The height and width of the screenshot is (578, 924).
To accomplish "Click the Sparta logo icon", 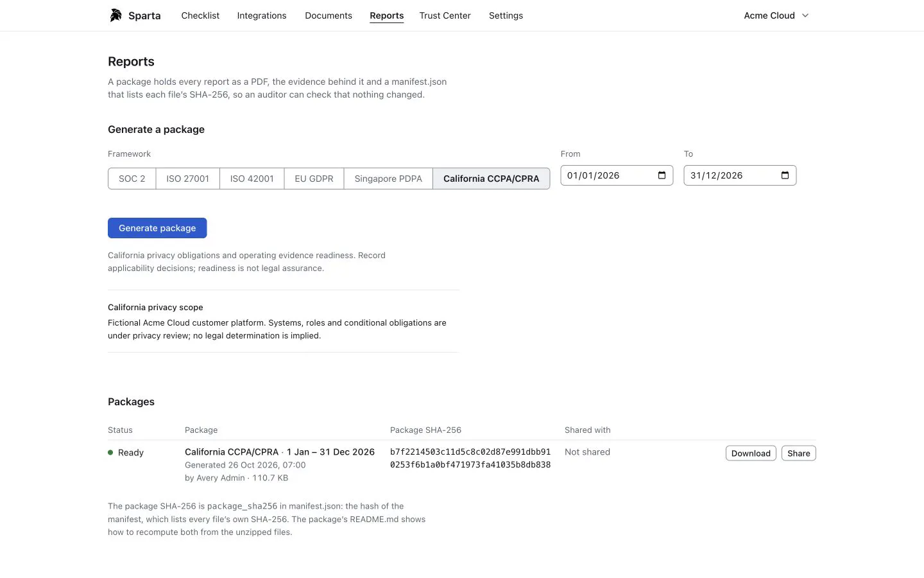I will (116, 15).
